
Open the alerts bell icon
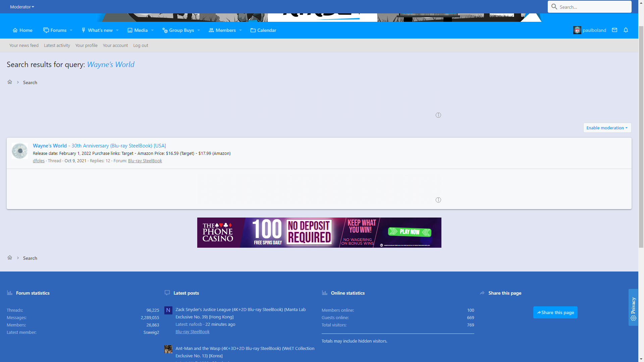click(x=626, y=30)
